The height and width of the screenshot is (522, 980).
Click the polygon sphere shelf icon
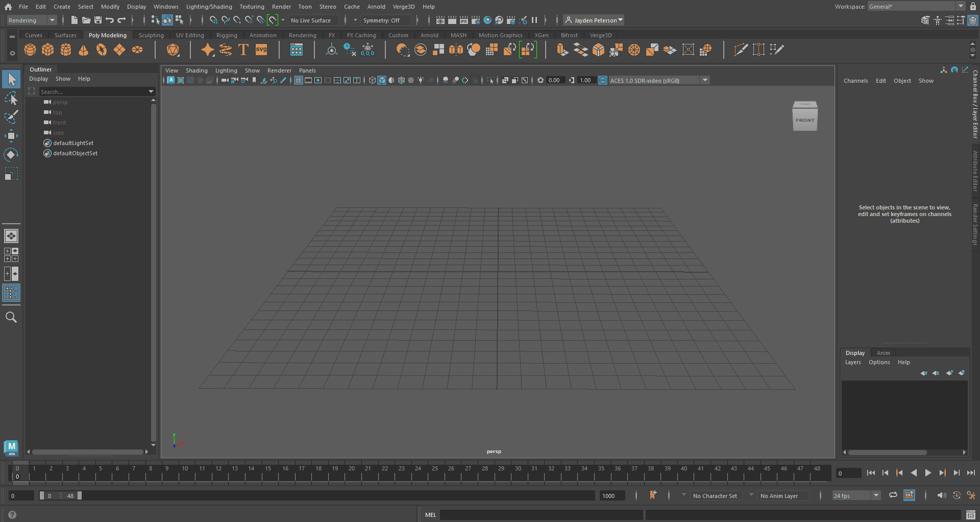30,50
